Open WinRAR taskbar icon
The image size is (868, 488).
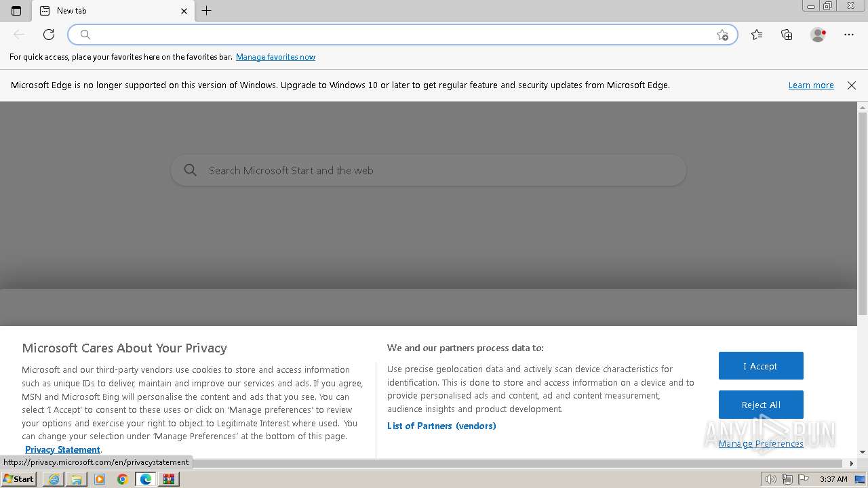point(169,479)
